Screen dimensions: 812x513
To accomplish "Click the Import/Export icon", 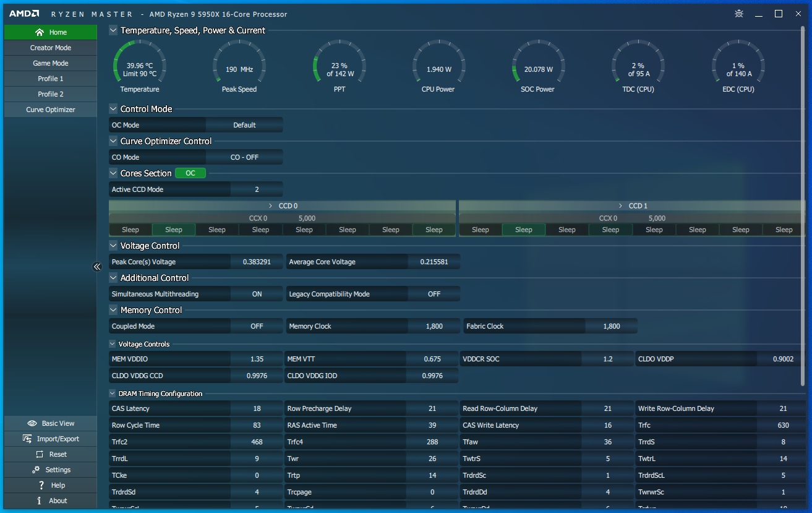I will (27, 439).
